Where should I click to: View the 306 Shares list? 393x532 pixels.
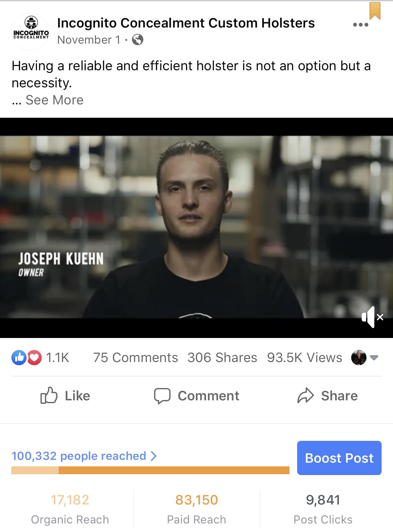click(222, 358)
